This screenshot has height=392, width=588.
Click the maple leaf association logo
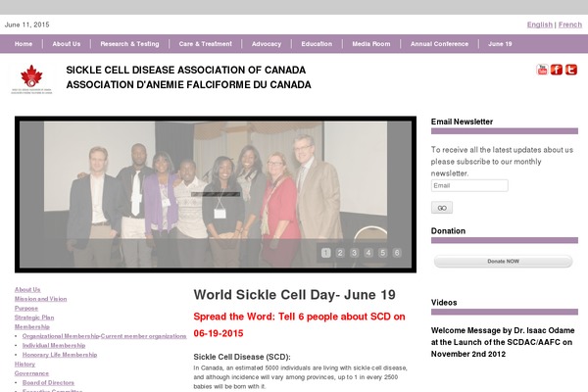[31, 79]
